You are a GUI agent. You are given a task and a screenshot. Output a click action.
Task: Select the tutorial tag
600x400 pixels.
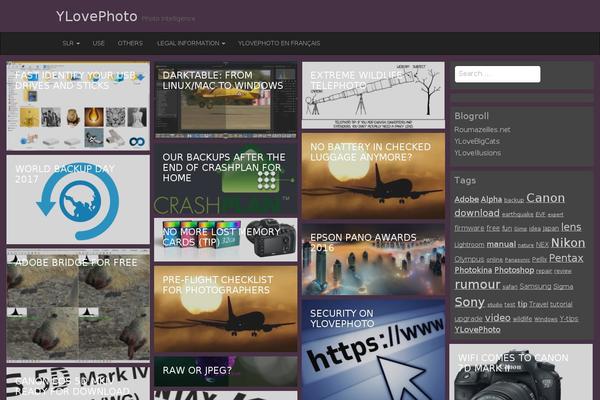(x=561, y=304)
